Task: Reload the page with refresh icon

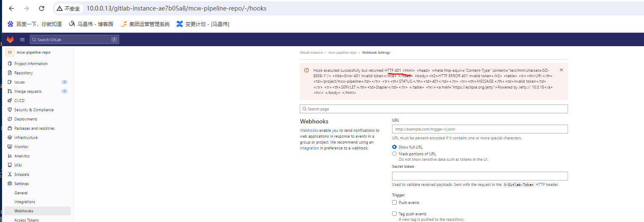Action: tap(42, 8)
